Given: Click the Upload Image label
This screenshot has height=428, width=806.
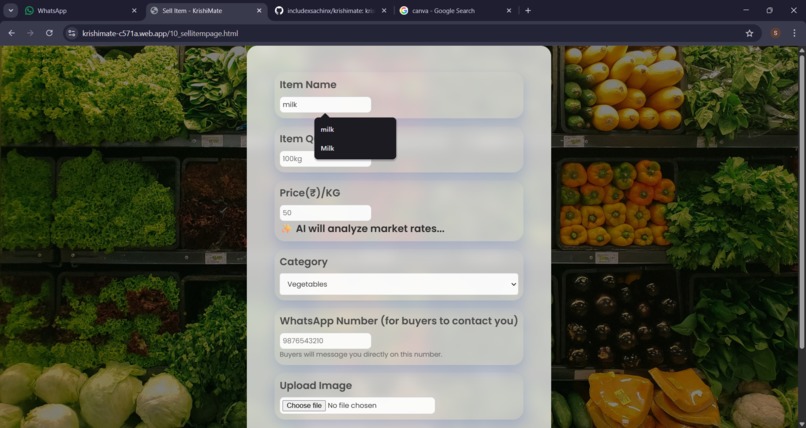Looking at the screenshot, I should [x=316, y=386].
